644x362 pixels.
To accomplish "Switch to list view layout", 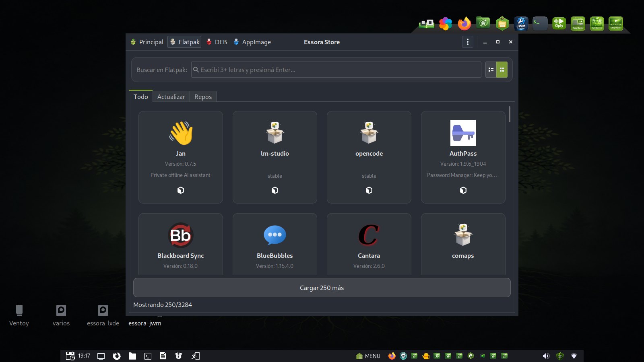I will pyautogui.click(x=491, y=70).
